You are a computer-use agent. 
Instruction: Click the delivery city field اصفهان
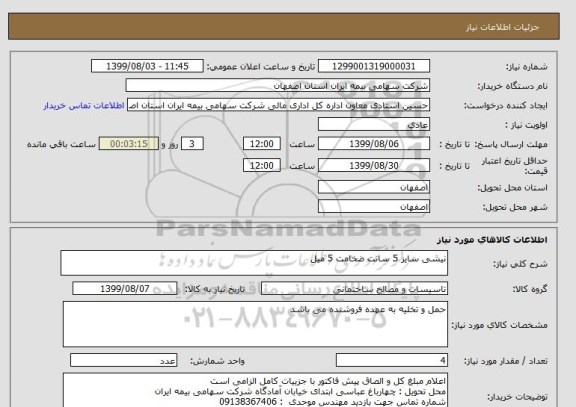(x=374, y=207)
